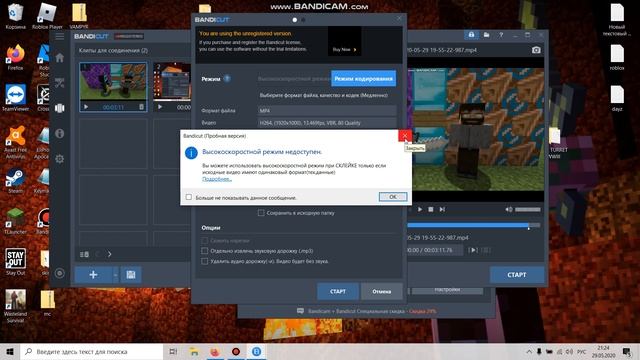Open Windows Start menu
The image size is (640, 360).
(10, 351)
